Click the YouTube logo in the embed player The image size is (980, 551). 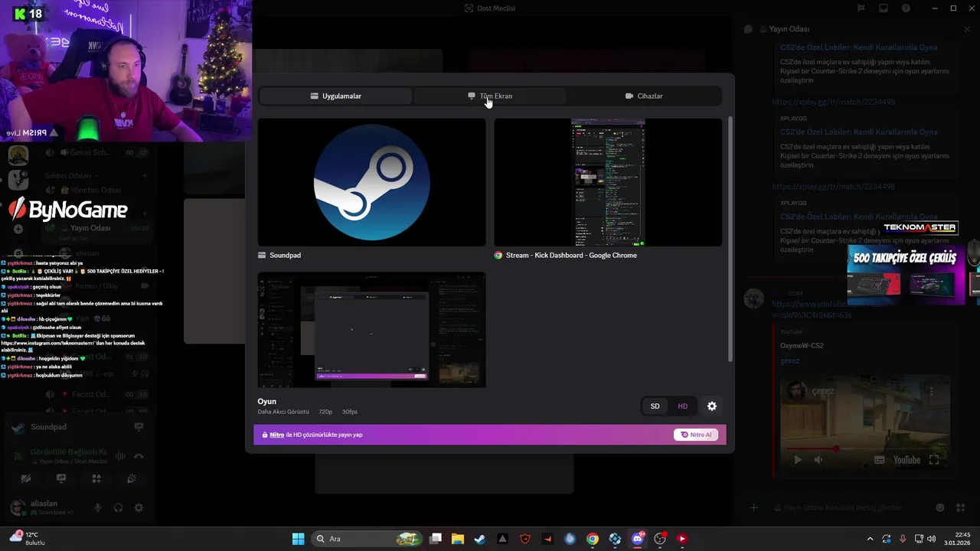pyautogui.click(x=906, y=460)
